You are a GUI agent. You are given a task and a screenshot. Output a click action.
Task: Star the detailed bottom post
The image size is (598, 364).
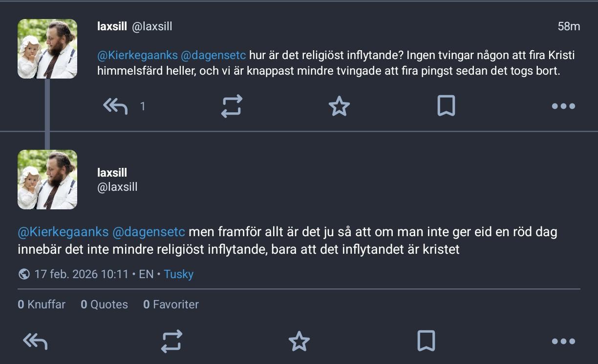click(x=299, y=342)
